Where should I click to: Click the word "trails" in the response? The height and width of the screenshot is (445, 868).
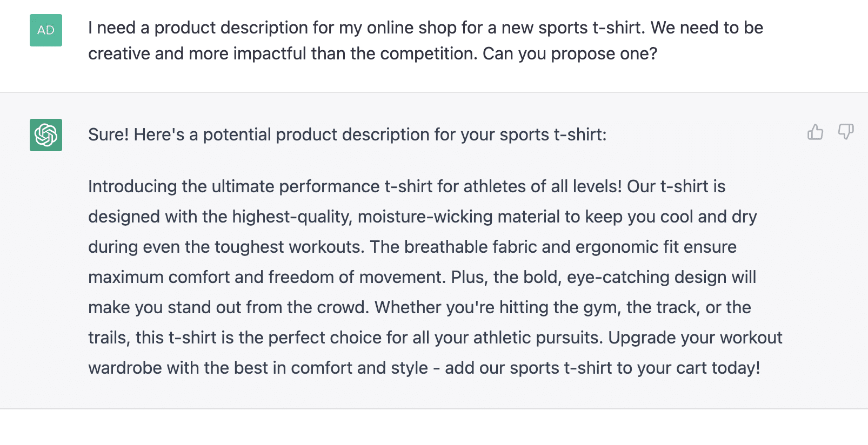(108, 338)
